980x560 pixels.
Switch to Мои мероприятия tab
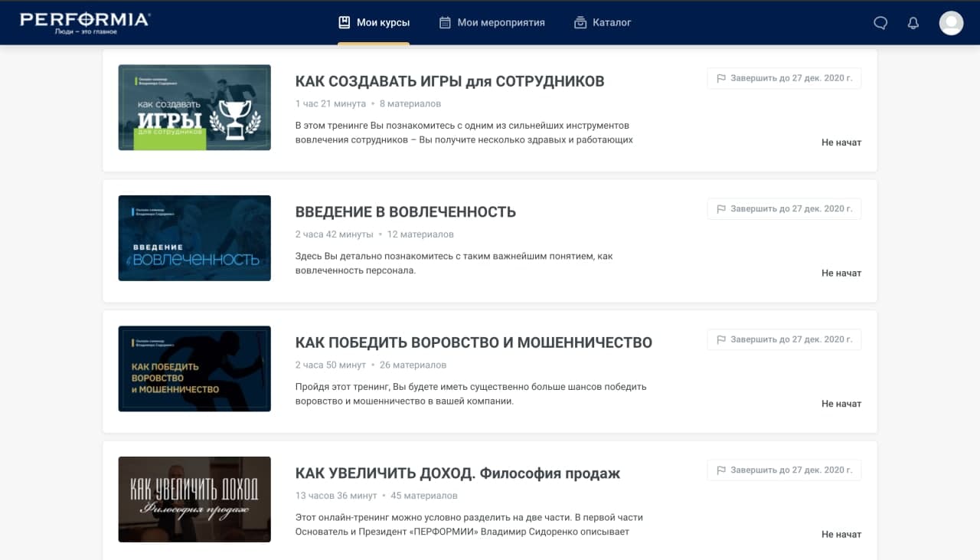[x=492, y=22]
